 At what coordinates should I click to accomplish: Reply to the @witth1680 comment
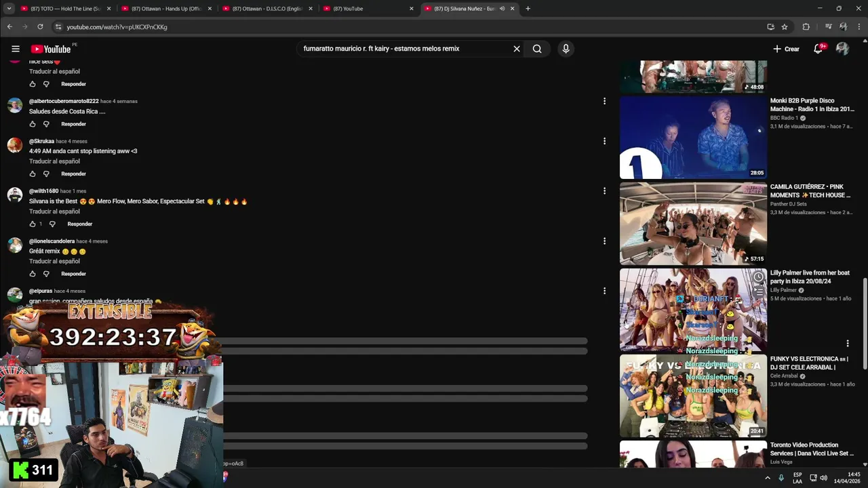tap(80, 224)
